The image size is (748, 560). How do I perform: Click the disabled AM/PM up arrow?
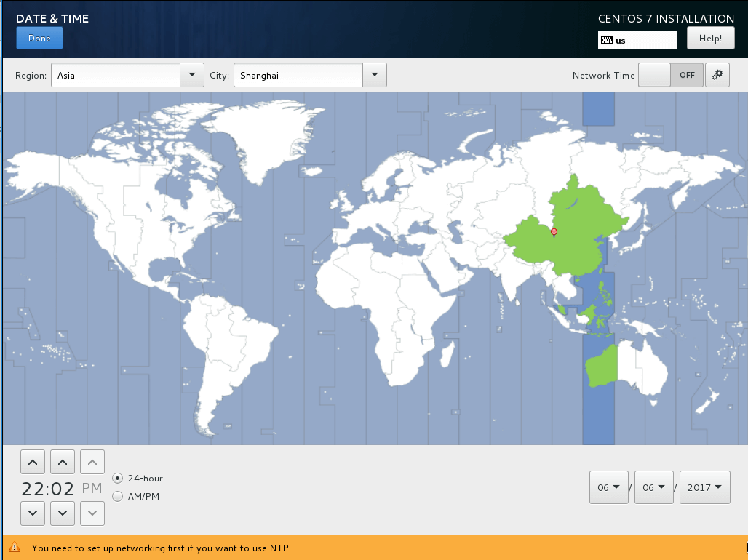pos(92,462)
